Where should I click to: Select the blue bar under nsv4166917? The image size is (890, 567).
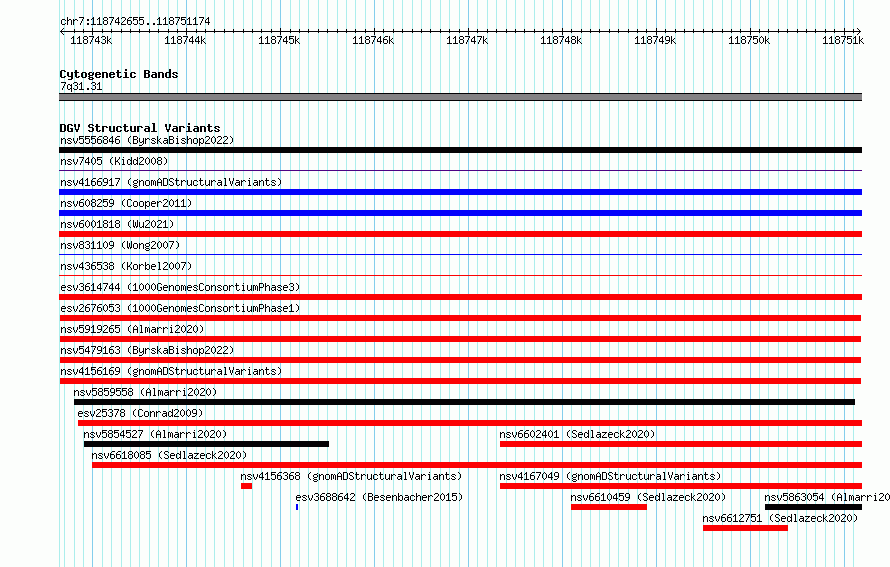460,192
